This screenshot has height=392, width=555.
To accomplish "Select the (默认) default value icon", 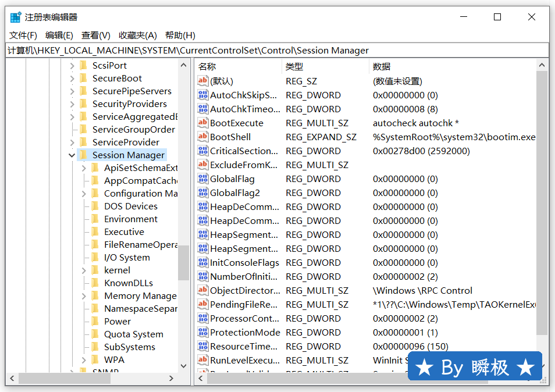I will [x=202, y=81].
